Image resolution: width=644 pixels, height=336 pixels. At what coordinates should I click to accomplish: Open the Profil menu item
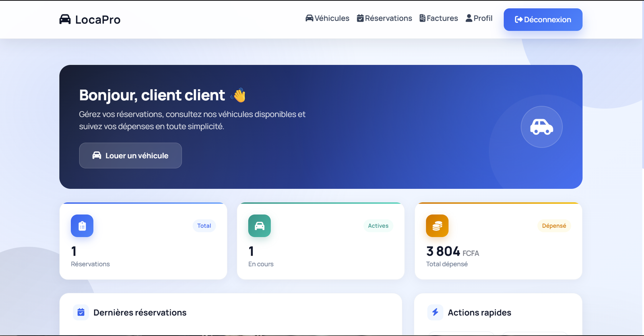[479, 18]
